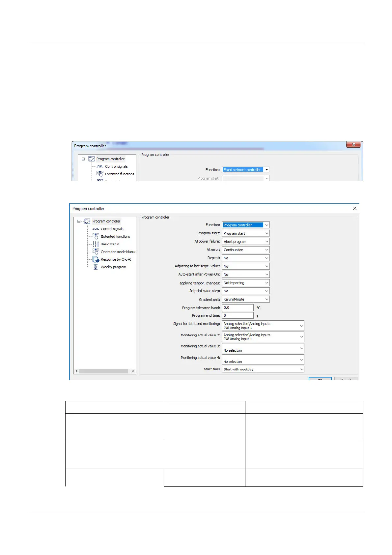Collapse the Program controller tree in upper dialog
Viewport: 392px width, 555px height.
[x=83, y=159]
